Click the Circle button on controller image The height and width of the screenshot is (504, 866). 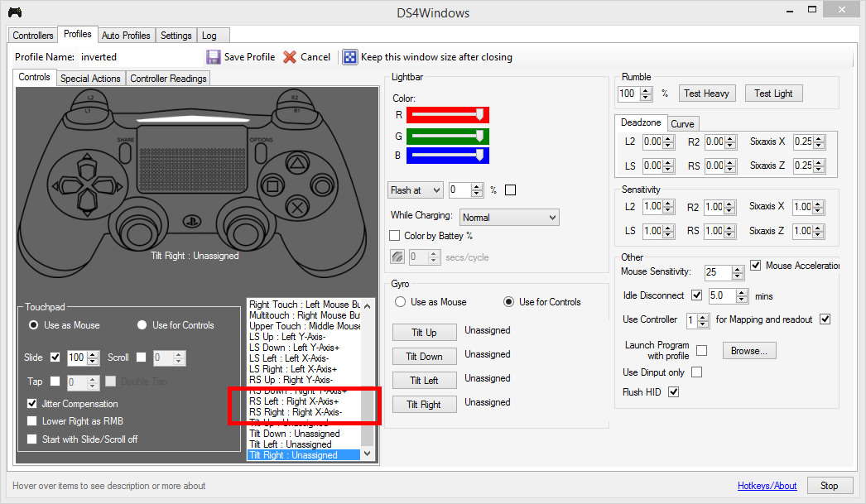point(321,185)
